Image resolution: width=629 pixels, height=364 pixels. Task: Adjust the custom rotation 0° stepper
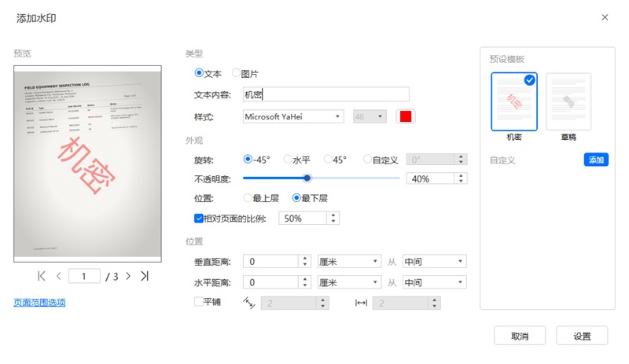coord(461,160)
